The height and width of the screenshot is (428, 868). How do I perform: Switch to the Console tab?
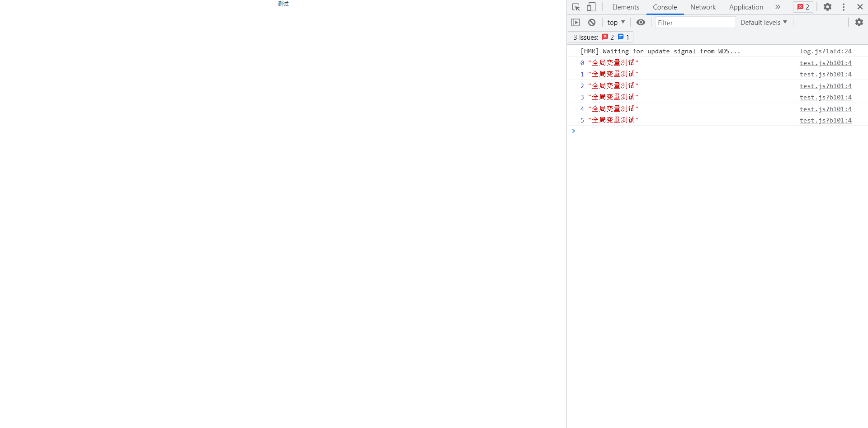[665, 7]
